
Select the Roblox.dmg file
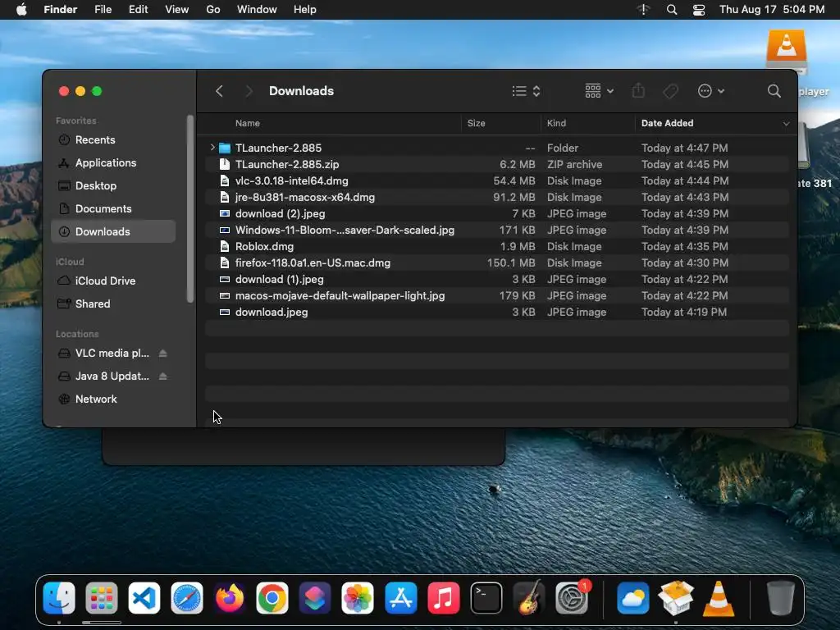pos(496,246)
